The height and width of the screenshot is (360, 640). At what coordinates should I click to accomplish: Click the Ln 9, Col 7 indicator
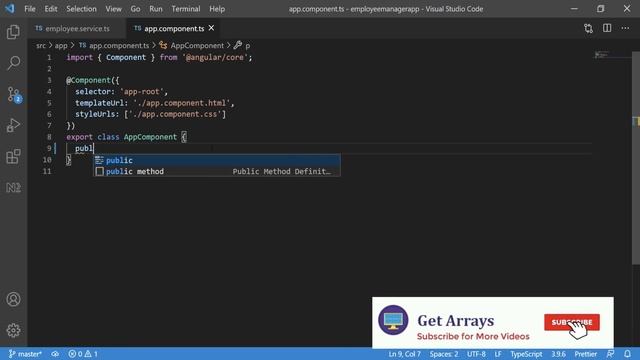tap(404, 354)
